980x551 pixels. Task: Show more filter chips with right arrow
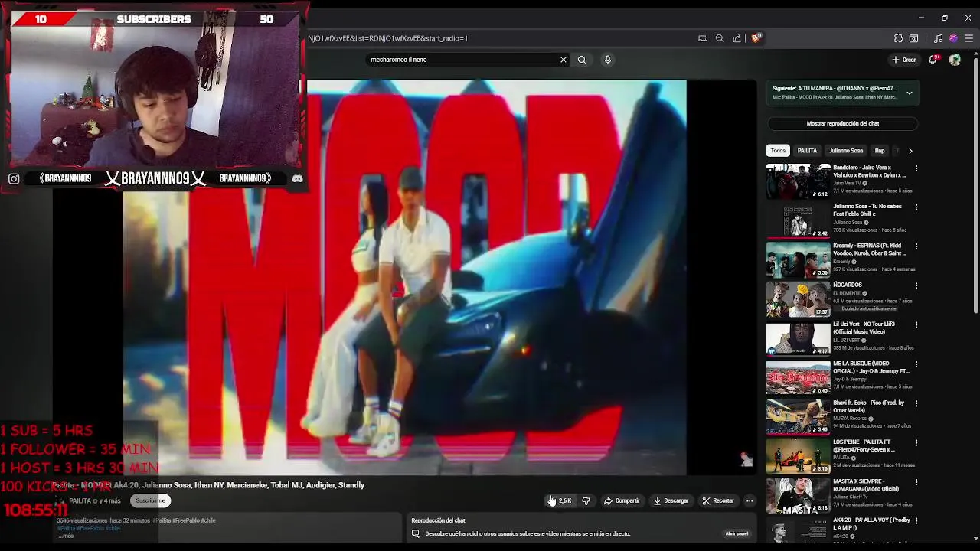pyautogui.click(x=910, y=151)
